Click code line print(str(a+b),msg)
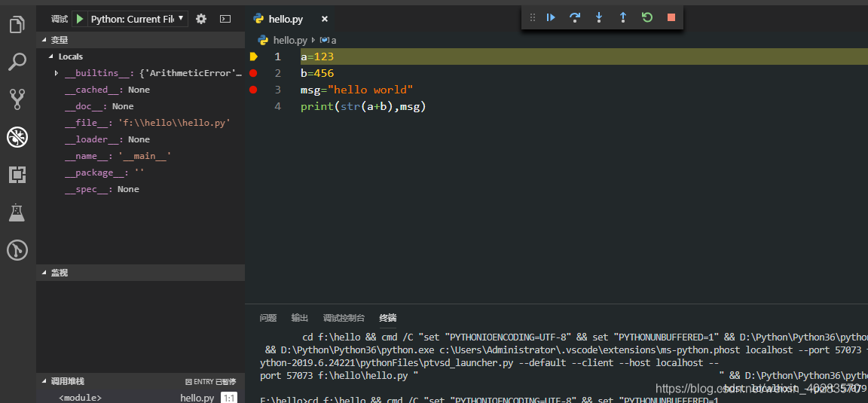This screenshot has width=868, height=403. pos(363,106)
